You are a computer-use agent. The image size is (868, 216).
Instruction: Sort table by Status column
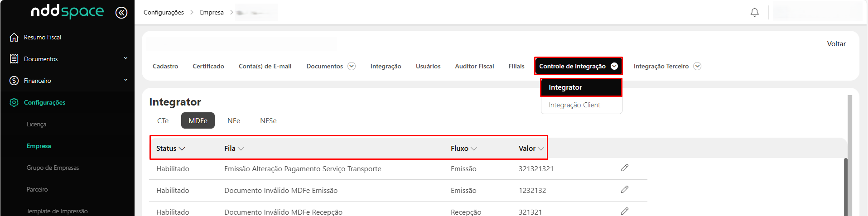(170, 149)
